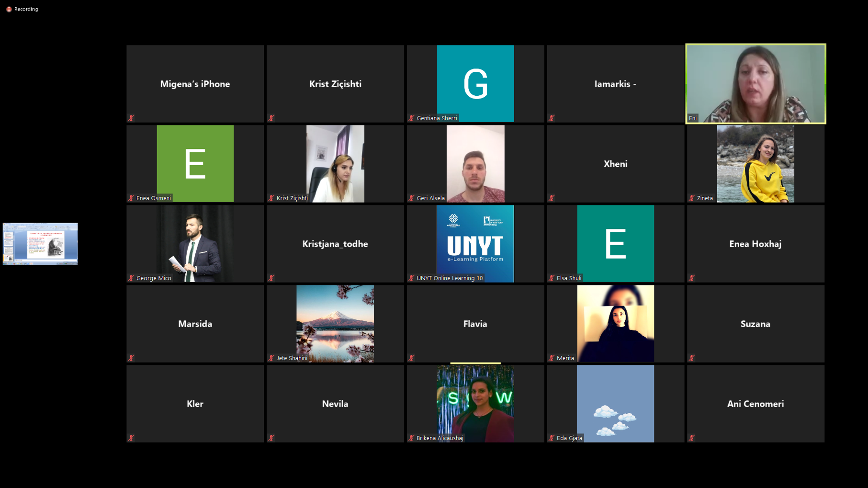Select Brikena Alicaushaj's video tile
Screen dimensions: 868x488
pyautogui.click(x=475, y=403)
